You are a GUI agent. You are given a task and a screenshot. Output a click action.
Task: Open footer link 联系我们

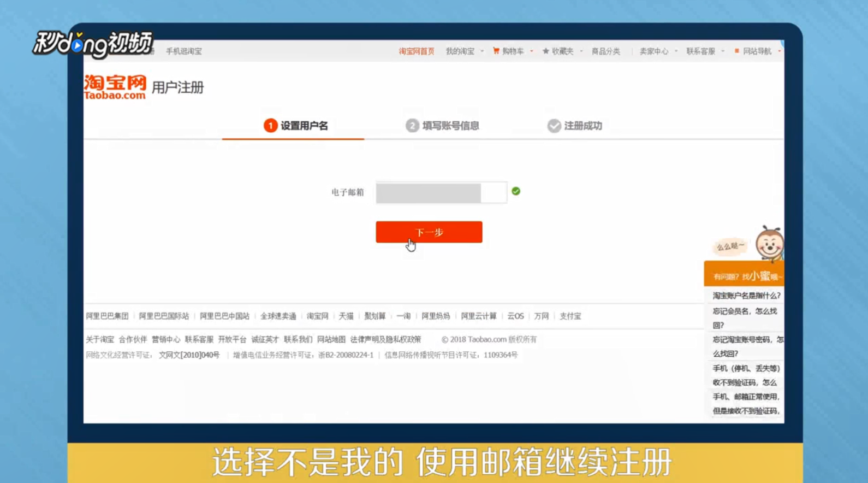coord(298,340)
